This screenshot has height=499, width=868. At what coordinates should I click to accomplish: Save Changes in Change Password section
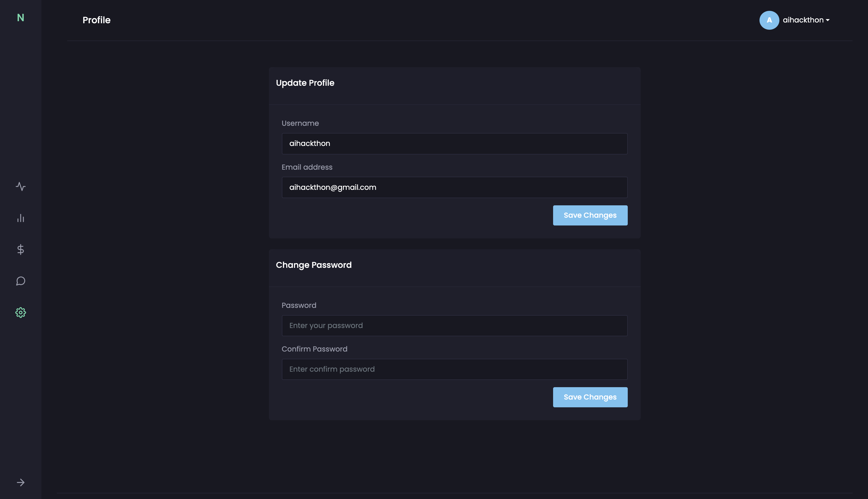(590, 397)
